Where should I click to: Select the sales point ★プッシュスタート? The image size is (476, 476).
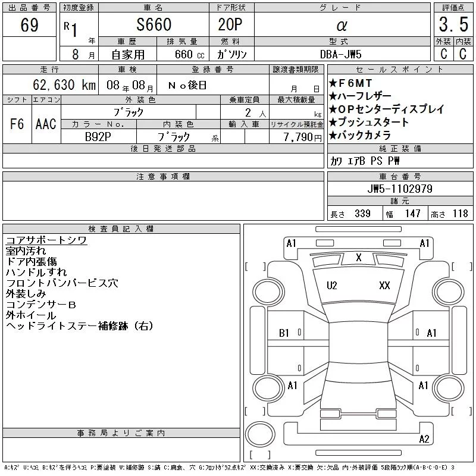(369, 122)
